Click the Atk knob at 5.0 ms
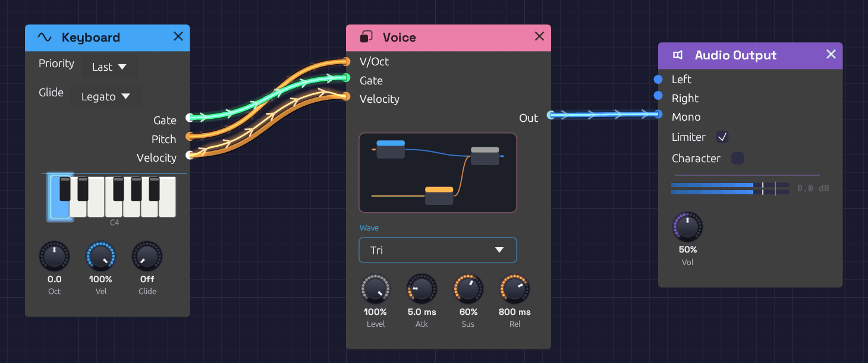 click(422, 289)
